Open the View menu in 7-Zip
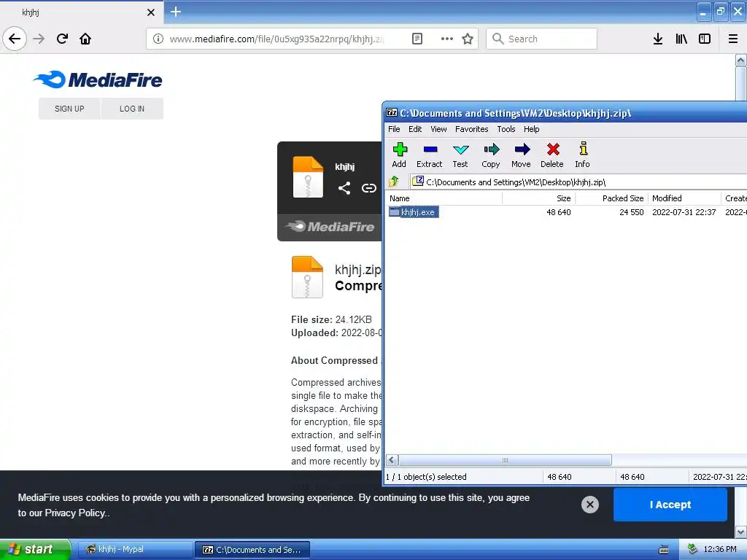Image resolution: width=747 pixels, height=560 pixels. (438, 129)
